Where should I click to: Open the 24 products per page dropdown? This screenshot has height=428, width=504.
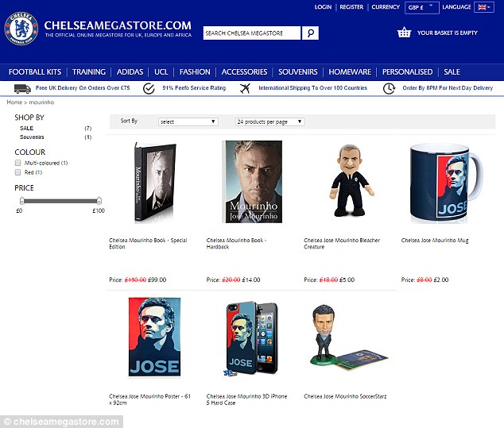click(x=269, y=121)
